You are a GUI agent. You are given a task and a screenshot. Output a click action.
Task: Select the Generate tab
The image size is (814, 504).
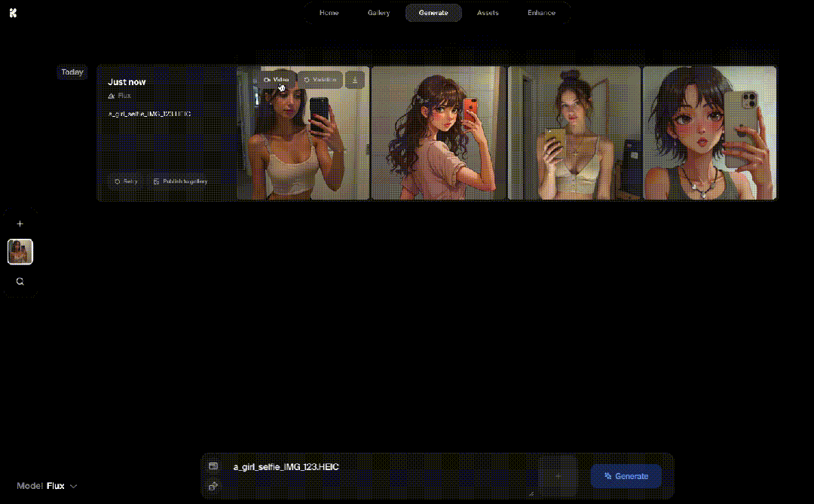pos(433,13)
